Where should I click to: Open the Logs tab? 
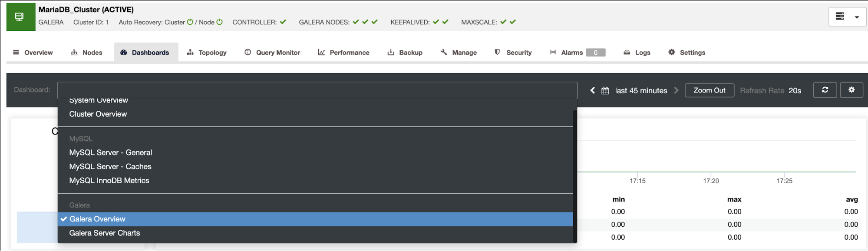click(637, 53)
